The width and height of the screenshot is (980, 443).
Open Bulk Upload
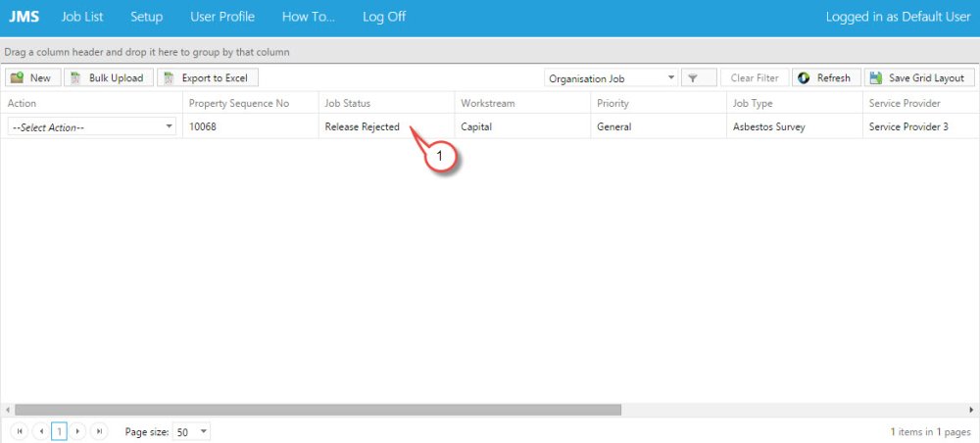(108, 78)
